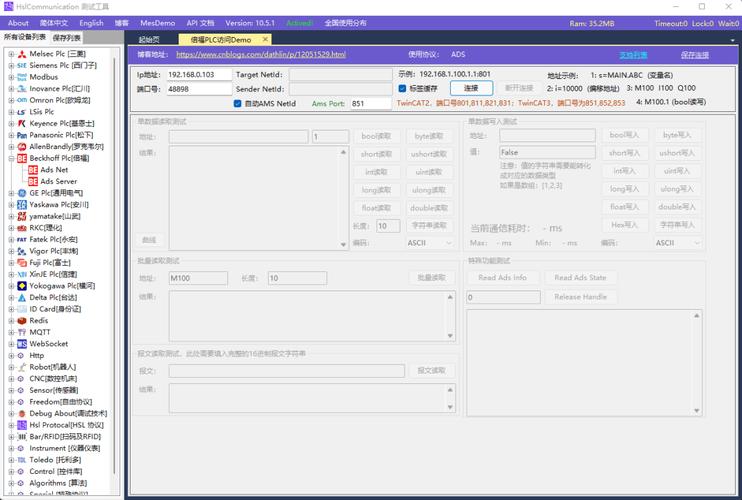This screenshot has height=500, width=742.
Task: Click the Vigor Plc icon
Action: click(x=22, y=251)
